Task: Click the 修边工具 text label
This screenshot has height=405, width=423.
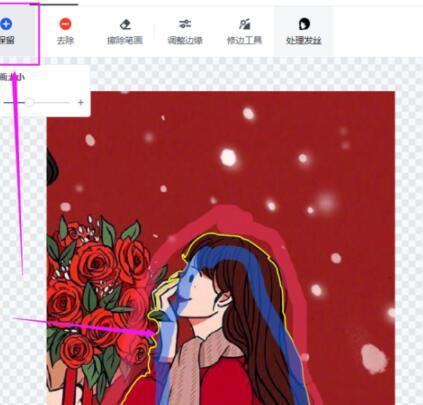Action: click(244, 41)
